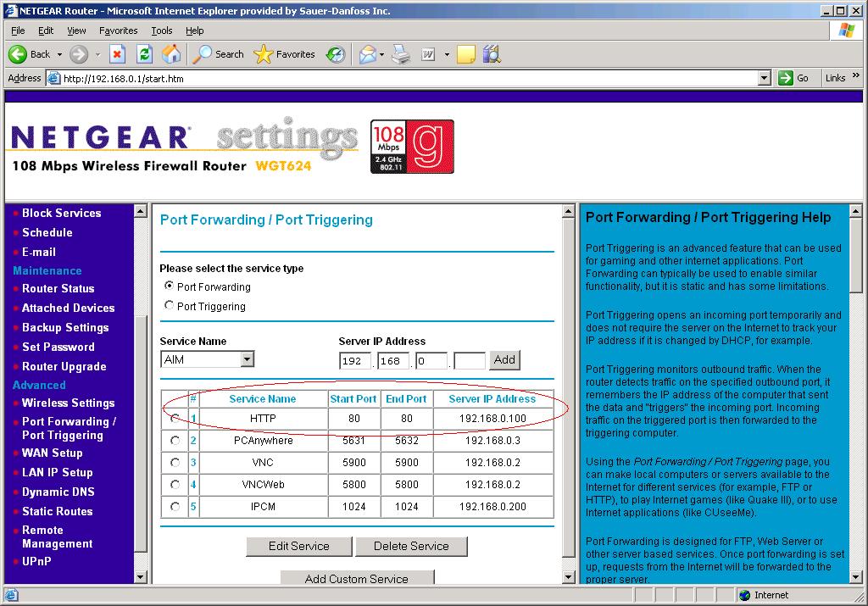Click the Research toolbar icon

[x=492, y=54]
